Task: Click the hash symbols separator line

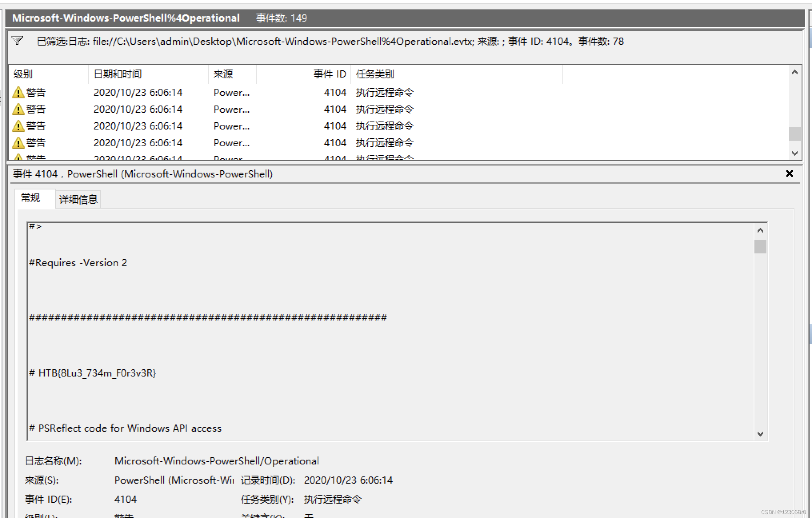Action: point(208,318)
